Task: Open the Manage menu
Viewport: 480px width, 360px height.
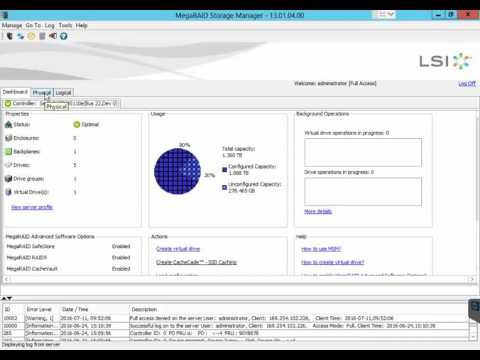Action: [12, 25]
